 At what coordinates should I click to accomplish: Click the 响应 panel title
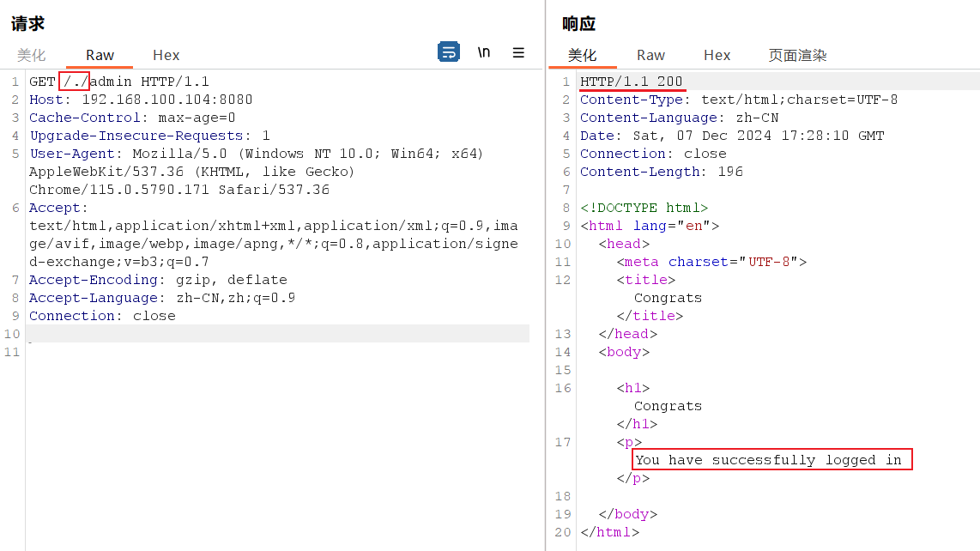(578, 24)
